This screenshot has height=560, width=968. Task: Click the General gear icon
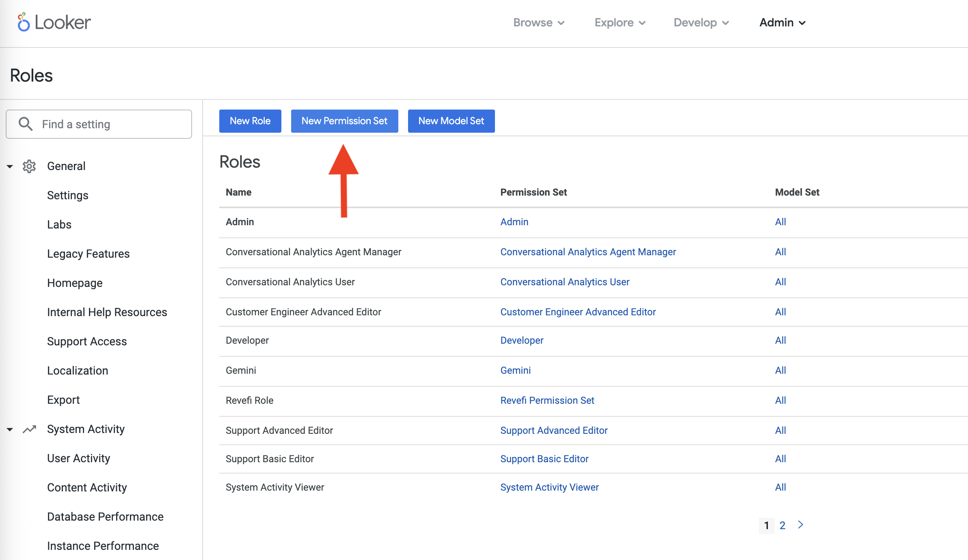tap(29, 166)
